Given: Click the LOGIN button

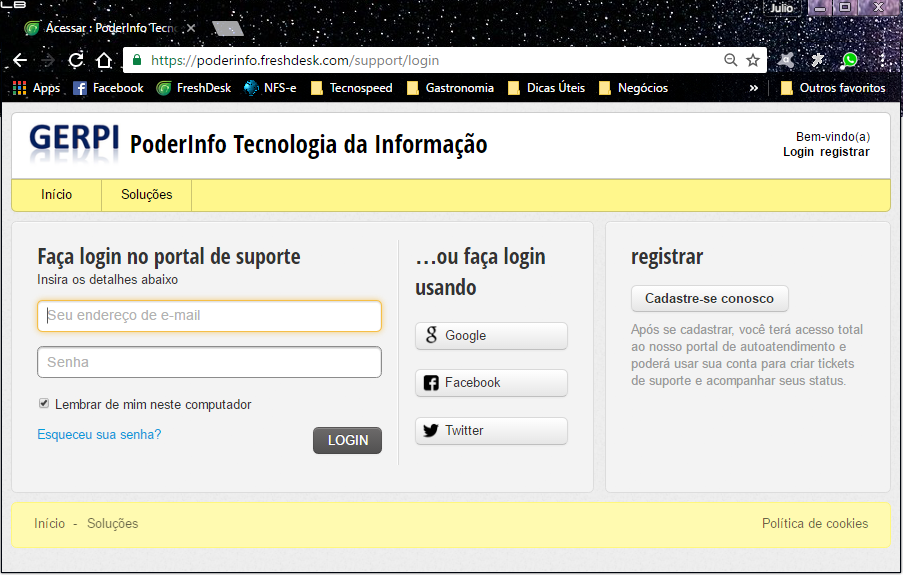Looking at the screenshot, I should tap(347, 440).
